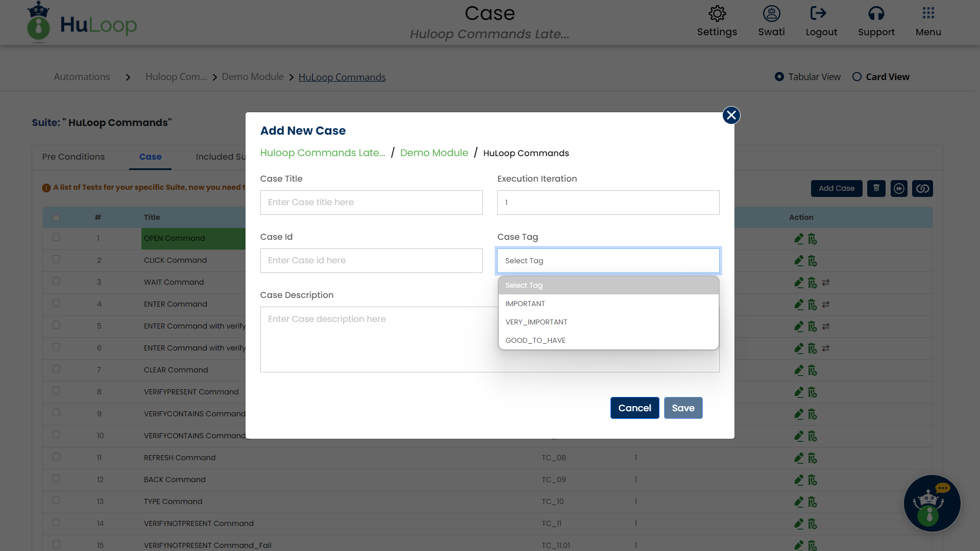Viewport: 980px width, 551px height.
Task: Edit the REFRESH Command row
Action: [799, 458]
